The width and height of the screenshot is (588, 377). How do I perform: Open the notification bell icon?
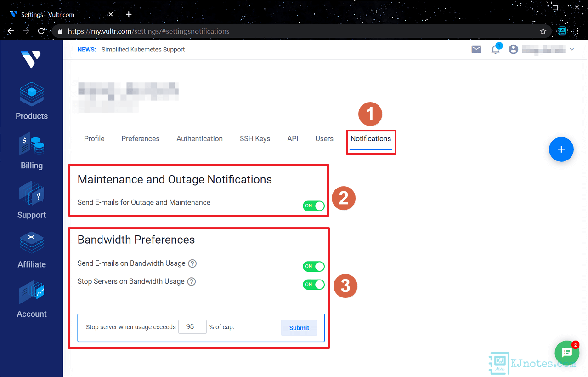tap(495, 50)
